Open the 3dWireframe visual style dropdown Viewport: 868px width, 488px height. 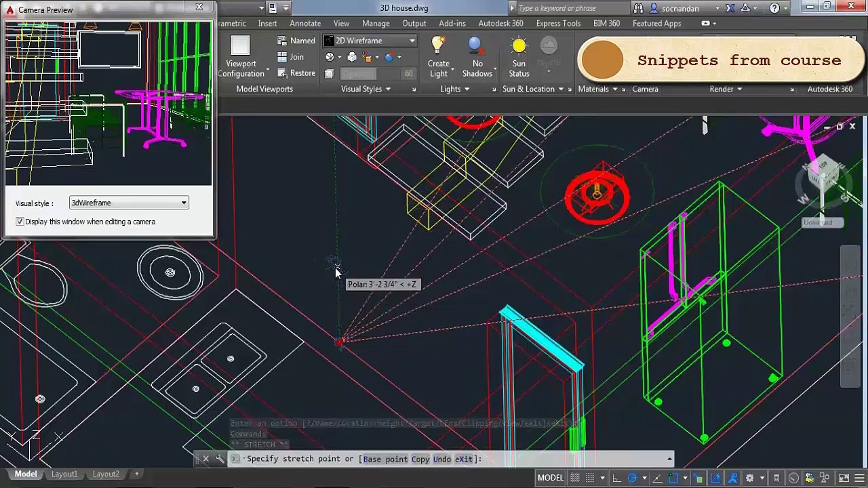(x=129, y=203)
